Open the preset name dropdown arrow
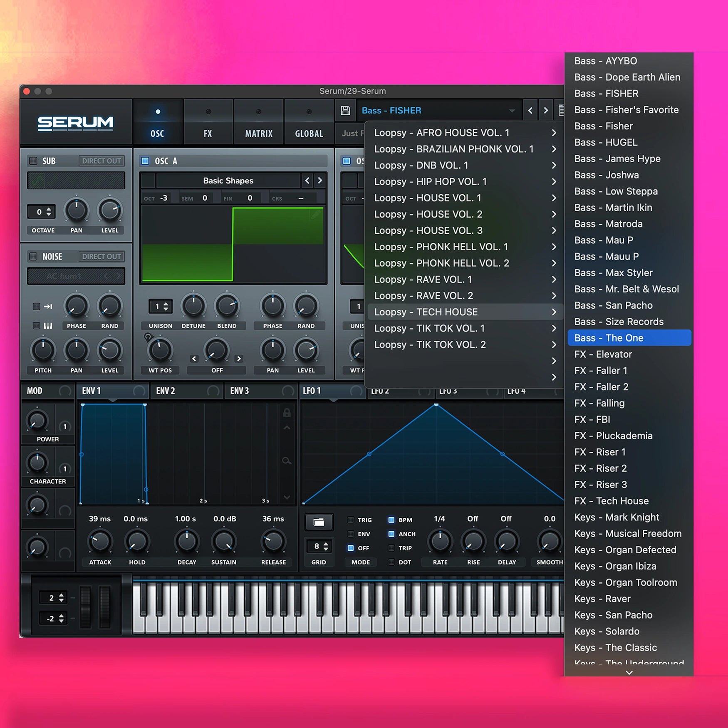The width and height of the screenshot is (728, 728). click(x=512, y=111)
